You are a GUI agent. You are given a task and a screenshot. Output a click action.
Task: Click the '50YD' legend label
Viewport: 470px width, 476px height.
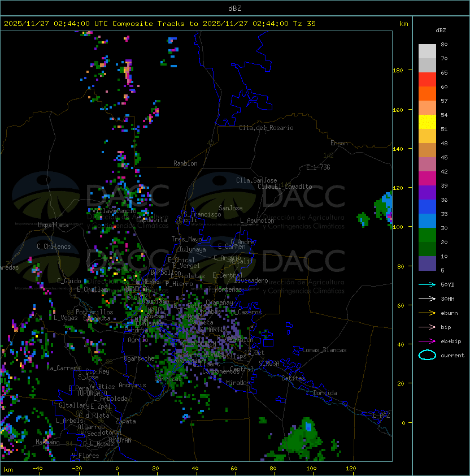[447, 284]
